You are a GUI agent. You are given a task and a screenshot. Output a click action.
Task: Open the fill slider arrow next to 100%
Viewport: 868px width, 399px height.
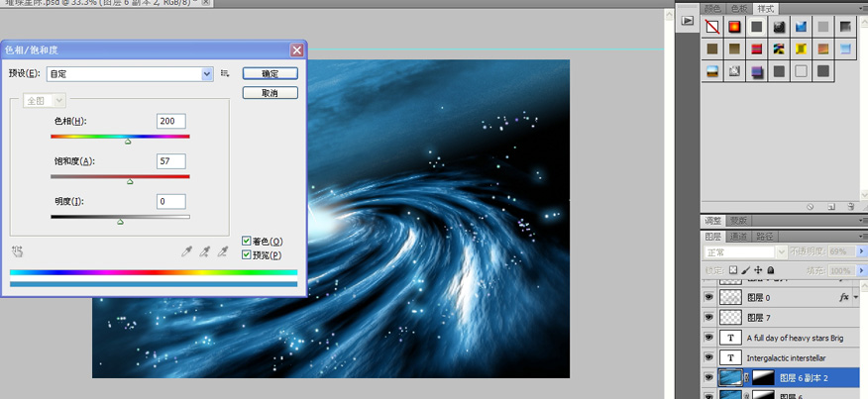click(861, 270)
